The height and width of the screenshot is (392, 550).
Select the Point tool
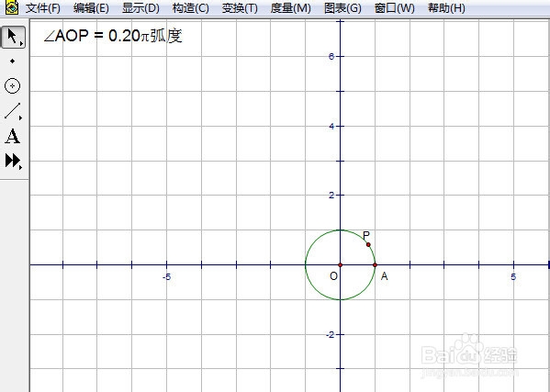[12, 61]
